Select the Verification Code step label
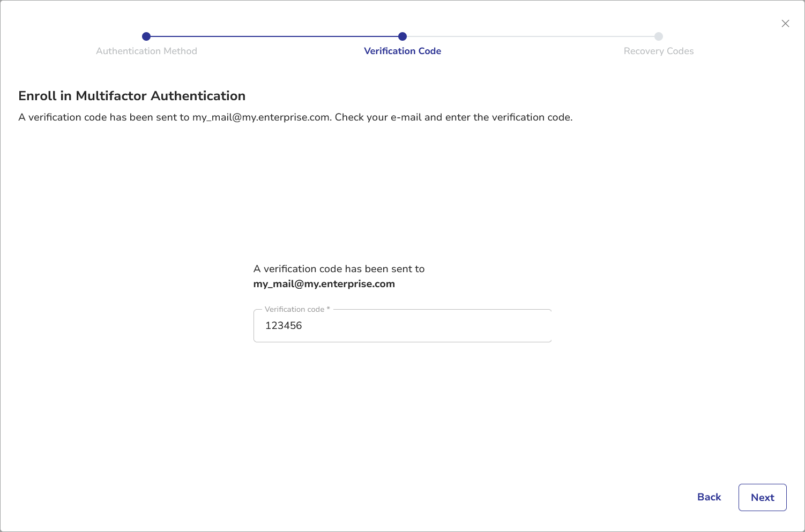Screen dimensions: 805x532 tap(403, 51)
